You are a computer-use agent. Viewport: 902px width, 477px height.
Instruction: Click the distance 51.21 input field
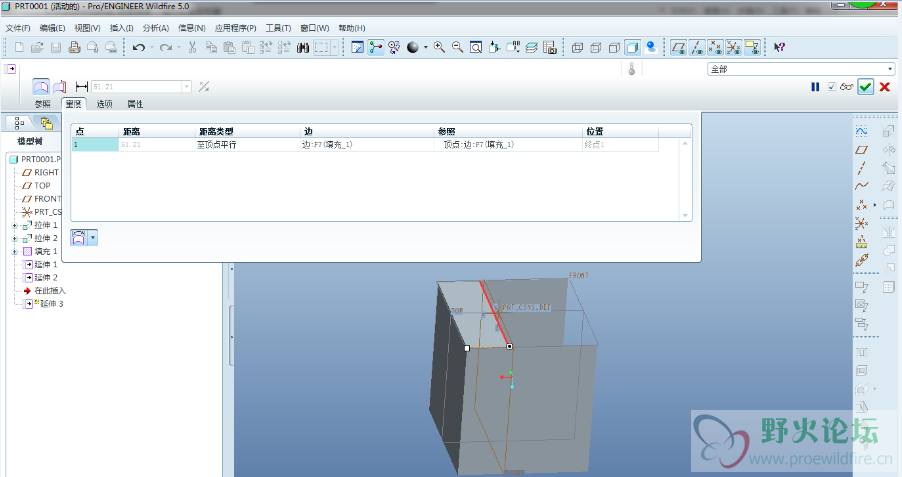click(x=137, y=87)
